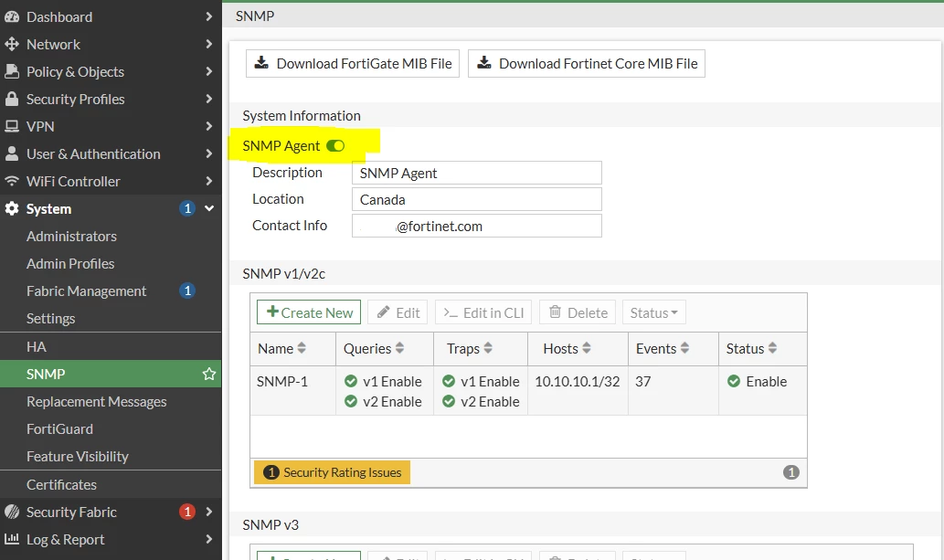This screenshot has width=944, height=560.
Task: Click Edit button in SNMP v1/v2c toolbar
Action: click(x=398, y=312)
